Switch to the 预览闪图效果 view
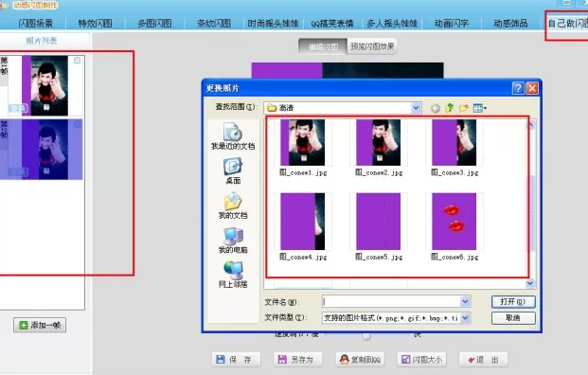Screen dimensions: 588x375 [x=372, y=46]
